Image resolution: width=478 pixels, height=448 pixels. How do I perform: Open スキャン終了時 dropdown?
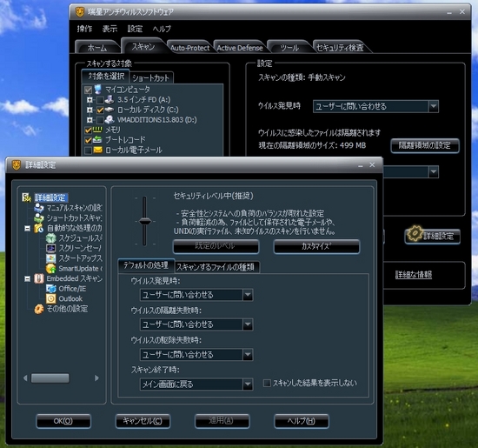click(248, 384)
